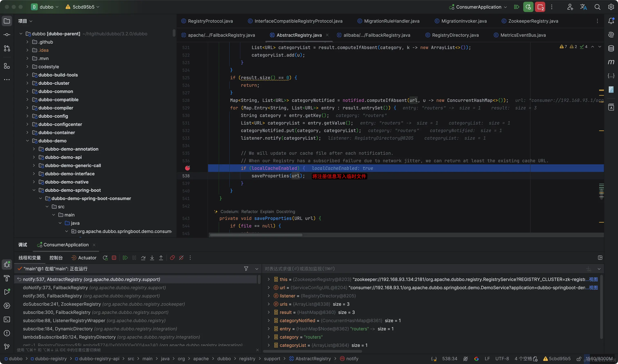This screenshot has height=364, width=618.
Task: Click View Breakpoints red circles icon
Action: click(172, 258)
